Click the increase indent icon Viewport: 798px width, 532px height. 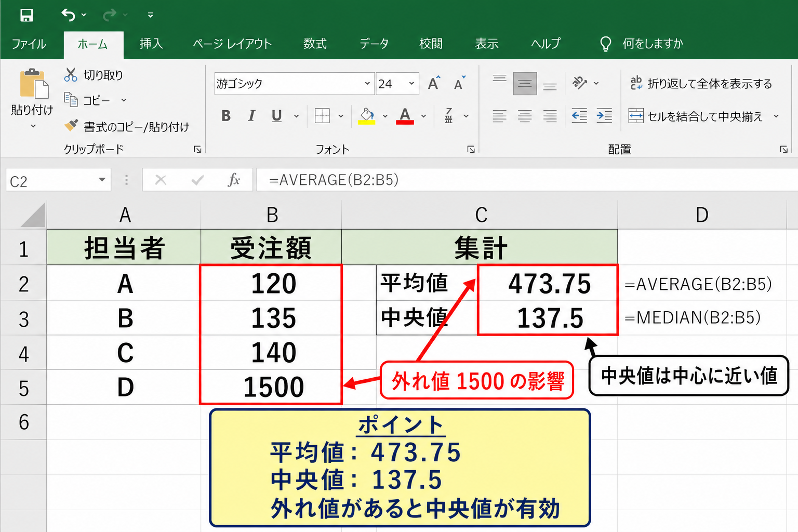pos(604,116)
